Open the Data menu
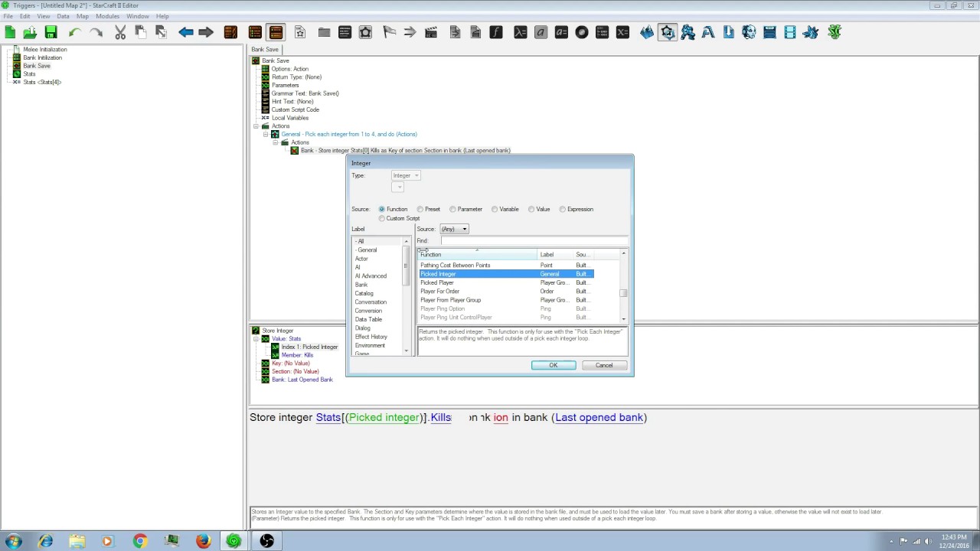980x551 pixels. [x=63, y=16]
